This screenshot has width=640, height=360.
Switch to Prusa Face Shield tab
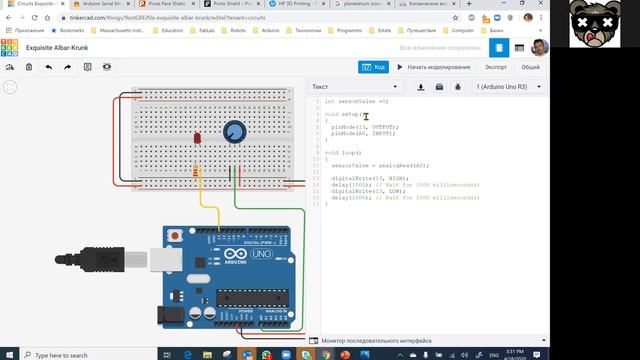[x=167, y=4]
